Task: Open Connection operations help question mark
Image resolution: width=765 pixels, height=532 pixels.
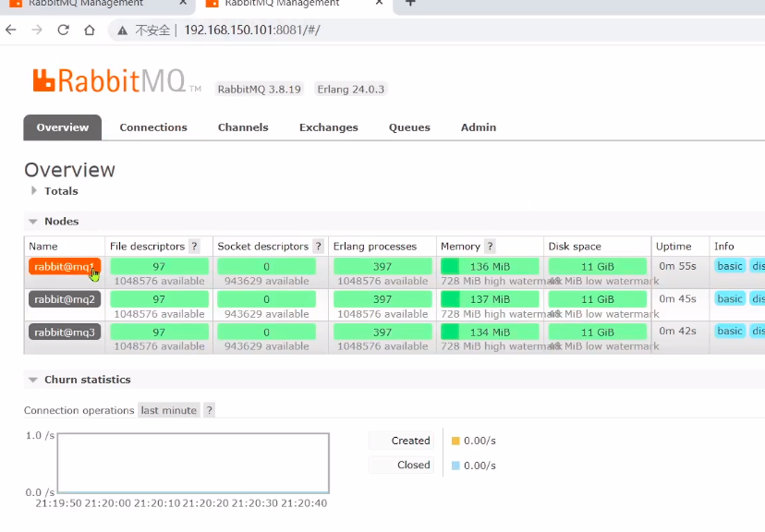Action: pyautogui.click(x=210, y=410)
